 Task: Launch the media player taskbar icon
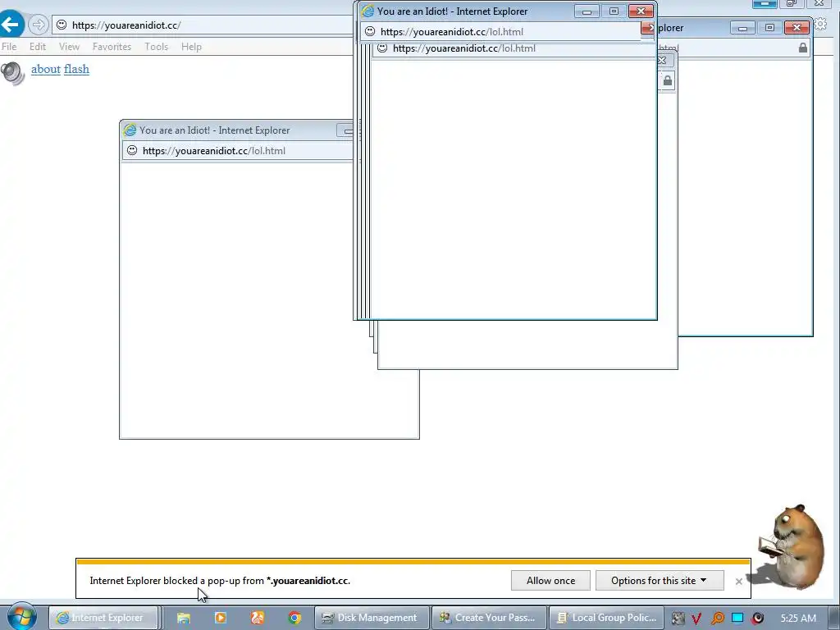click(220, 618)
